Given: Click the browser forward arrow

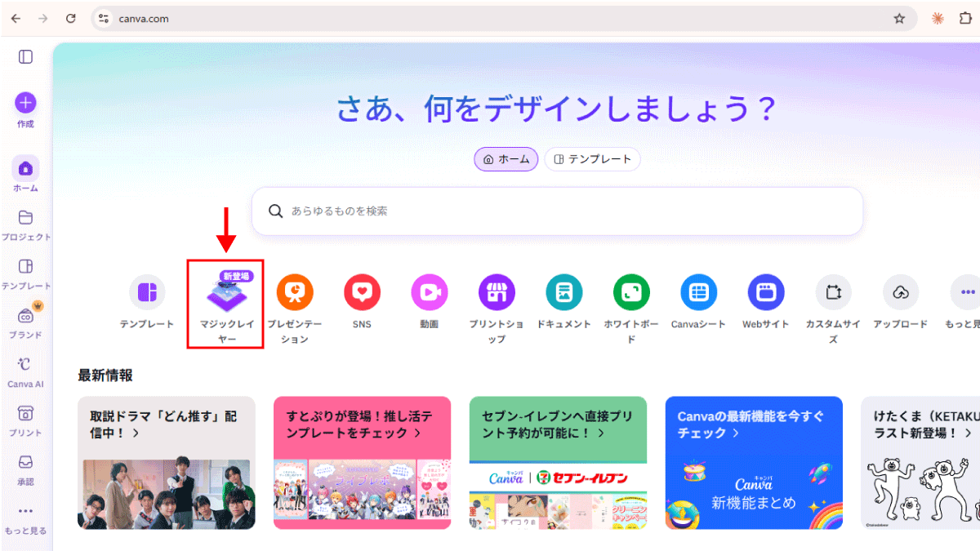Looking at the screenshot, I should click(x=43, y=18).
